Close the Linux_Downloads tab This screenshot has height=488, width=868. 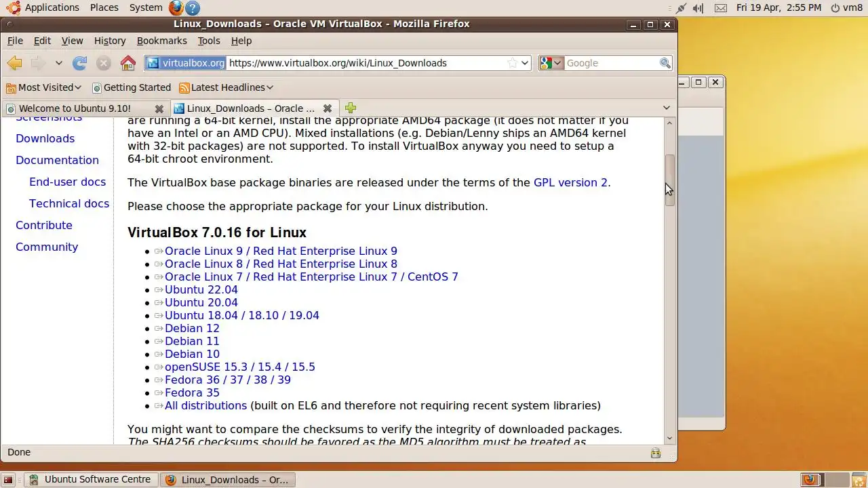click(x=328, y=108)
